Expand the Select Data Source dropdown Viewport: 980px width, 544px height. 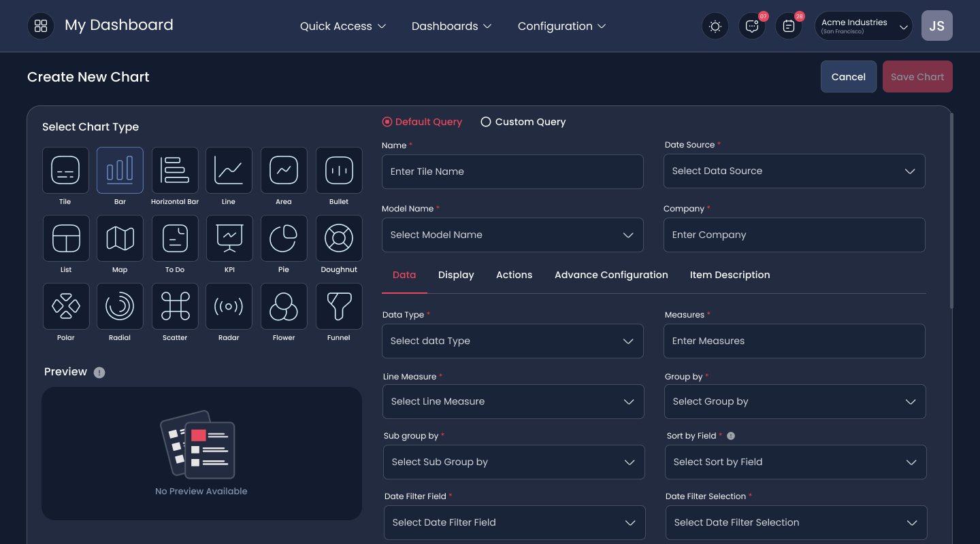(x=794, y=171)
